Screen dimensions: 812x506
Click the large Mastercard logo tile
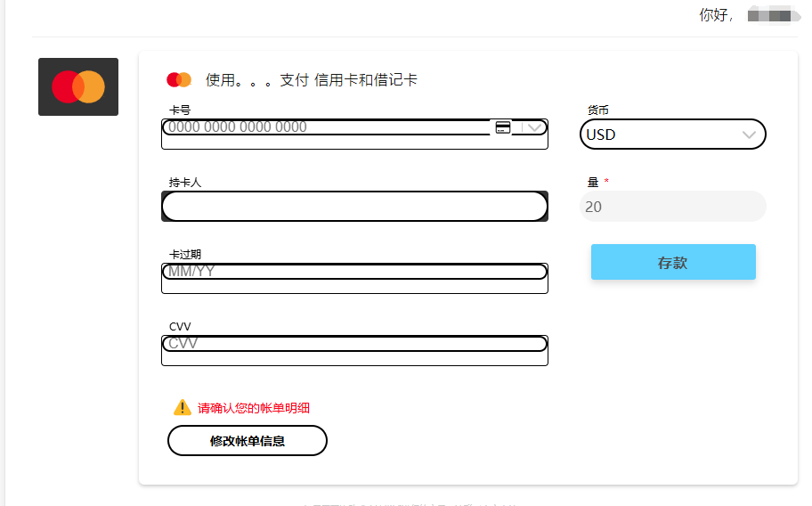(78, 86)
